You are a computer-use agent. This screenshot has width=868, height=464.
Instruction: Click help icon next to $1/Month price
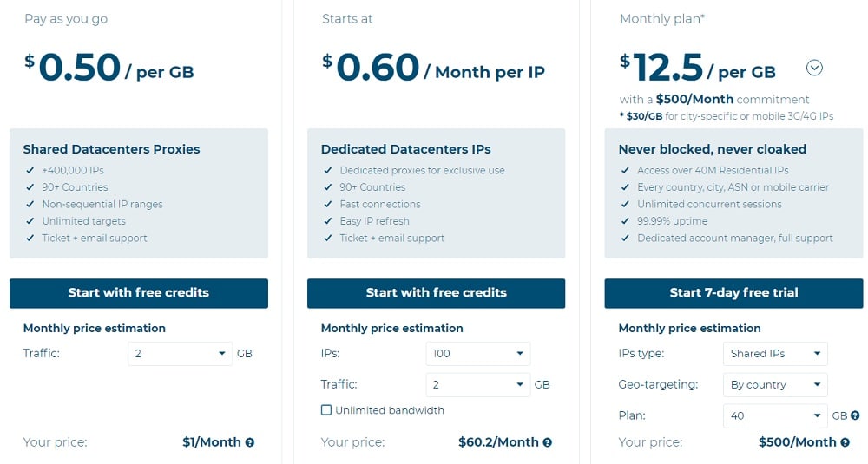pyautogui.click(x=250, y=442)
